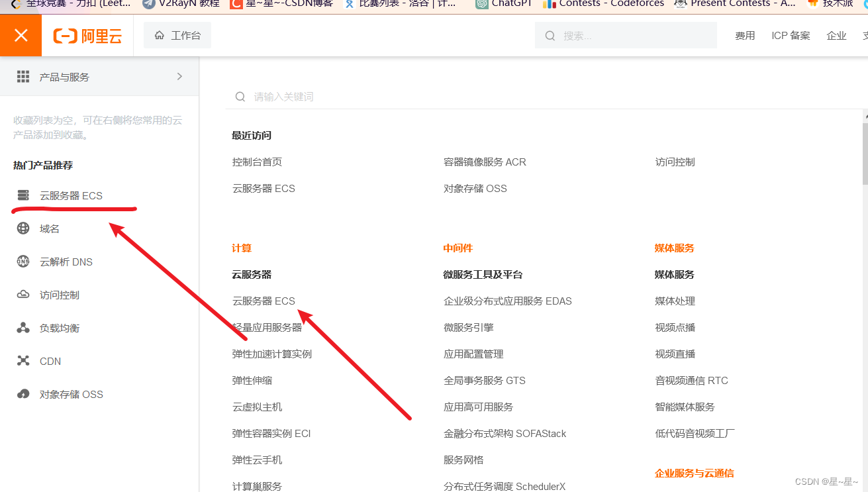This screenshot has width=868, height=492.
Task: Open 对象存储 OSS under 最近访问
Action: pos(475,188)
